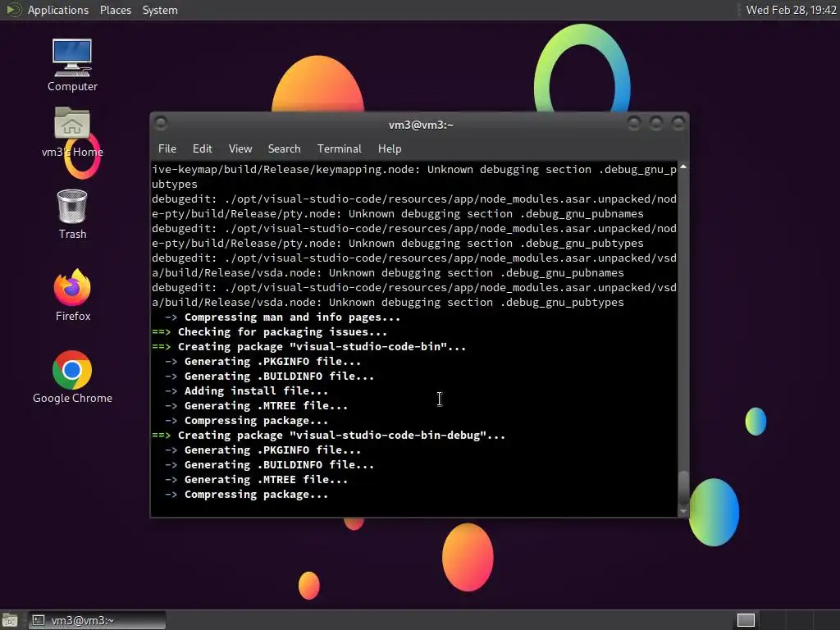Open the terminal Search menu
Screen dimensions: 840x630
(284, 149)
